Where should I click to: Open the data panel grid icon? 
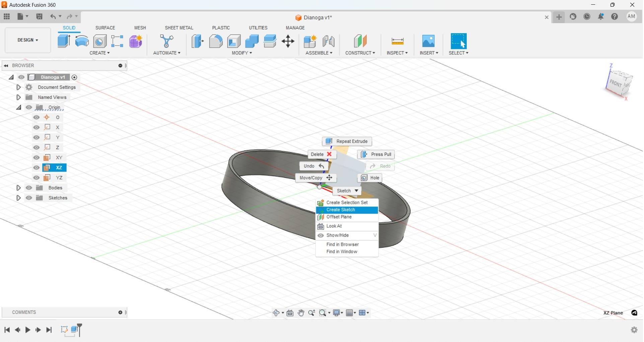tap(7, 16)
